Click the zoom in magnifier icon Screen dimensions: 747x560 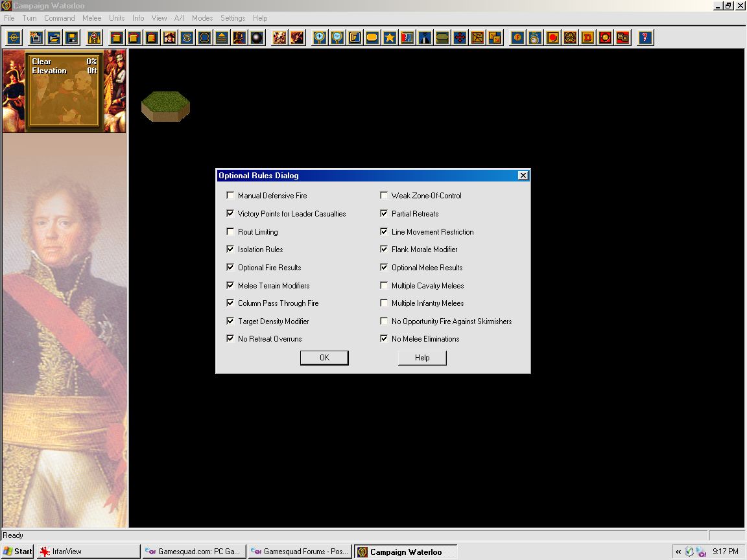(x=320, y=38)
